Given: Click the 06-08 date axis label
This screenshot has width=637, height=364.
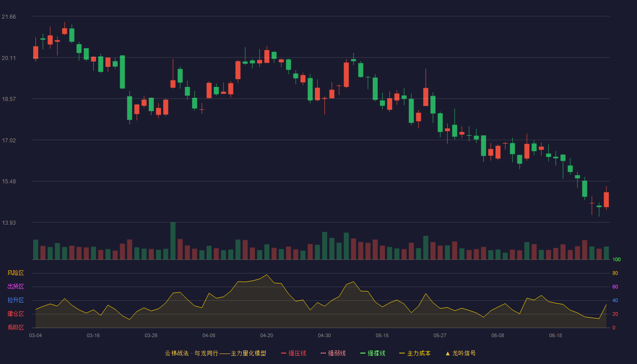Looking at the screenshot, I should pyautogui.click(x=498, y=335).
